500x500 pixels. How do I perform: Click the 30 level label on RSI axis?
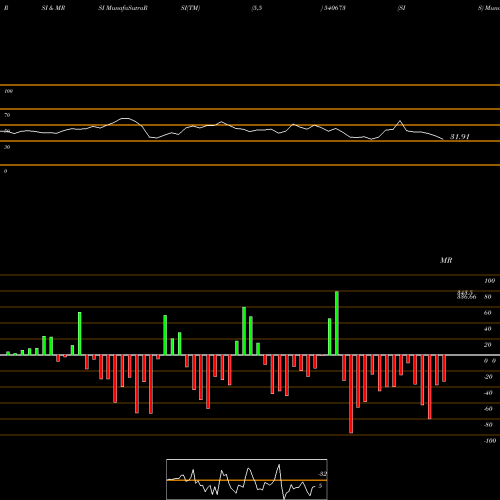7,147
